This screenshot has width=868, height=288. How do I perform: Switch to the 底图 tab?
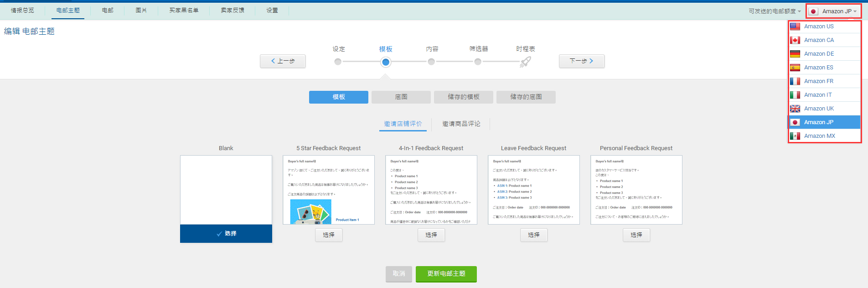click(x=401, y=97)
